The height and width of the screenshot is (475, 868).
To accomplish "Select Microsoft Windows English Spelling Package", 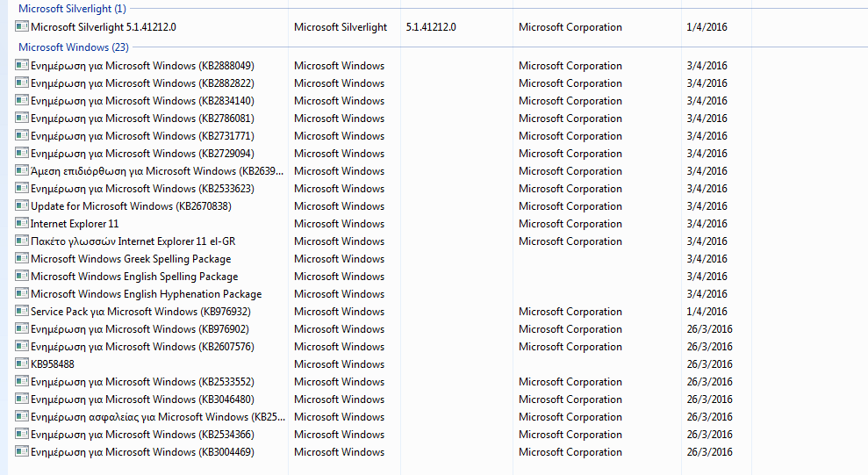I will point(134,277).
